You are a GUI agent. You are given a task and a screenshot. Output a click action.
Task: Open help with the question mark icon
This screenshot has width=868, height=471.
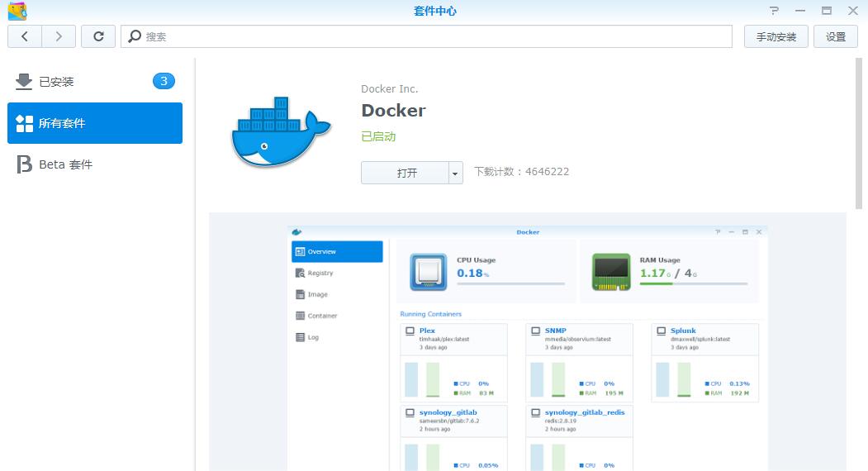[774, 11]
